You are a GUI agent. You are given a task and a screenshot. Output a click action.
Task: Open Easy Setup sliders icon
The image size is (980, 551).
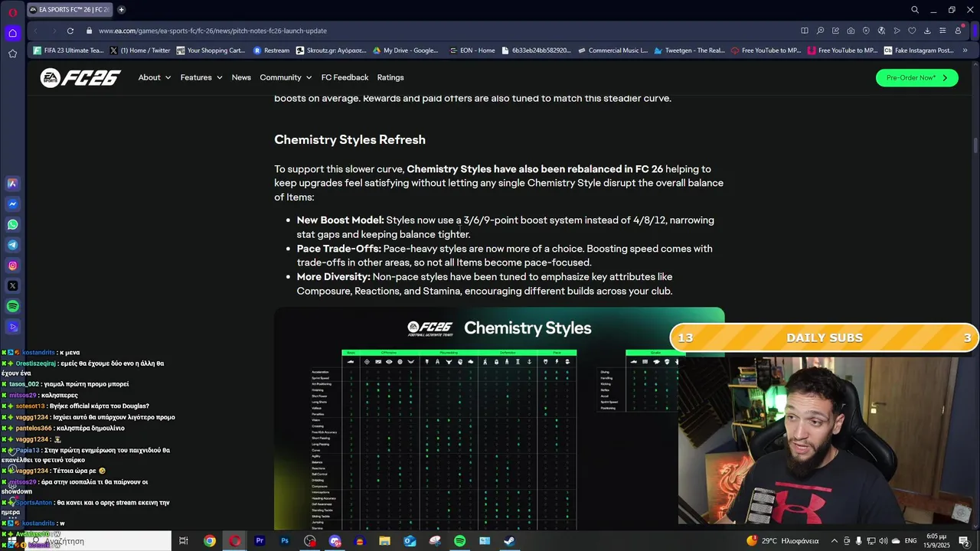click(x=942, y=31)
